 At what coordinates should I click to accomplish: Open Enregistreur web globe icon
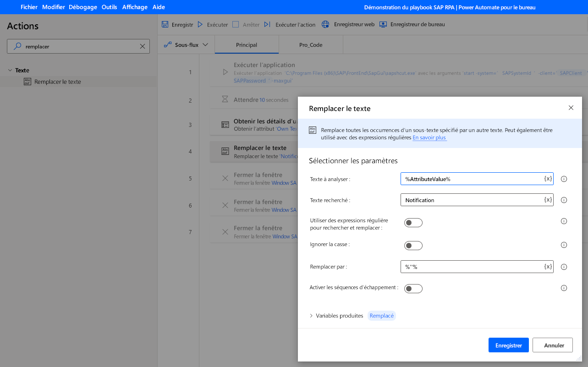click(x=325, y=24)
